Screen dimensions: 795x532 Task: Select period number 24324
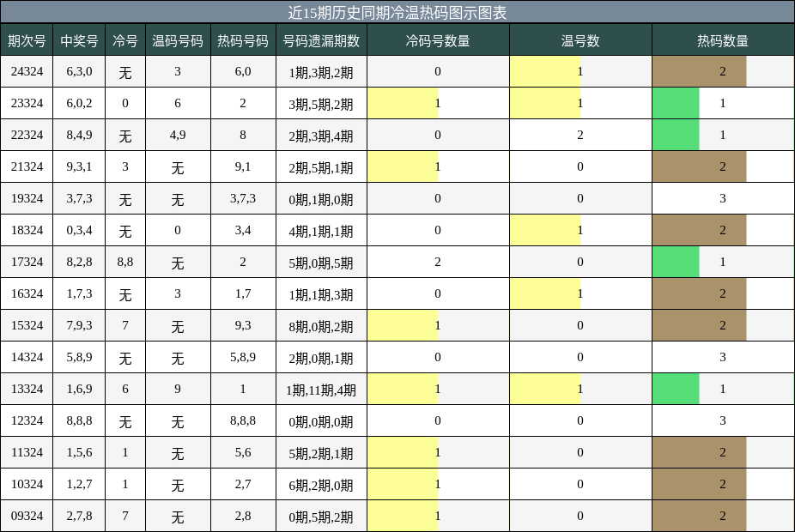click(27, 71)
